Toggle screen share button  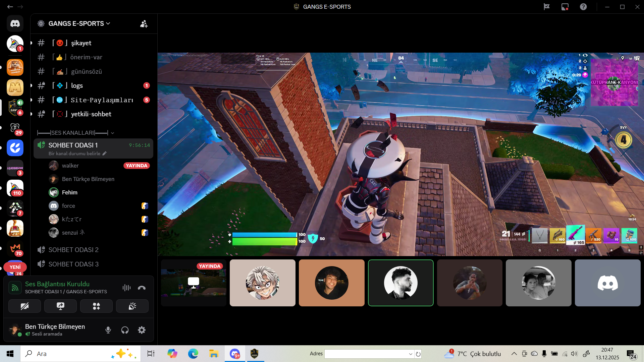[x=60, y=306]
